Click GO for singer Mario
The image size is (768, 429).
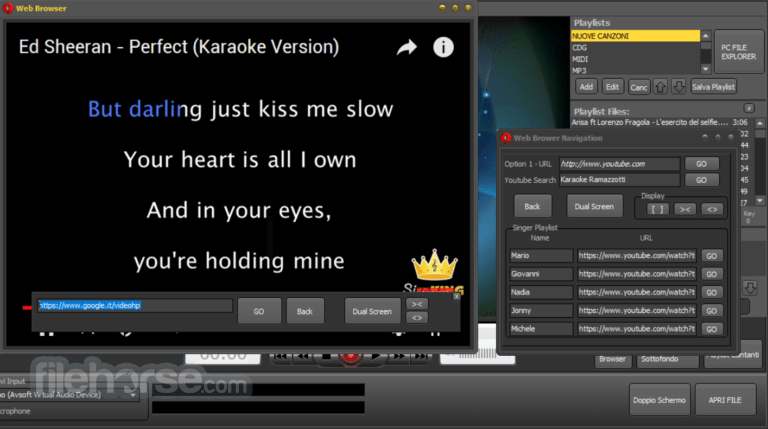711,256
